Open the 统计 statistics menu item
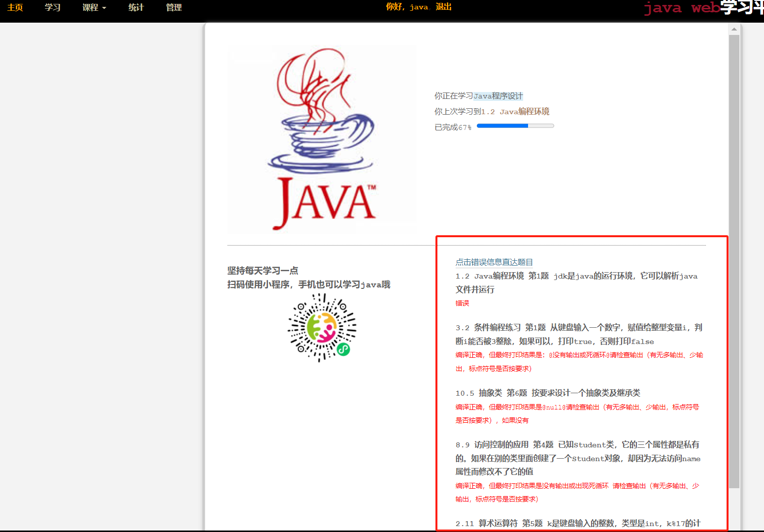 tap(136, 7)
